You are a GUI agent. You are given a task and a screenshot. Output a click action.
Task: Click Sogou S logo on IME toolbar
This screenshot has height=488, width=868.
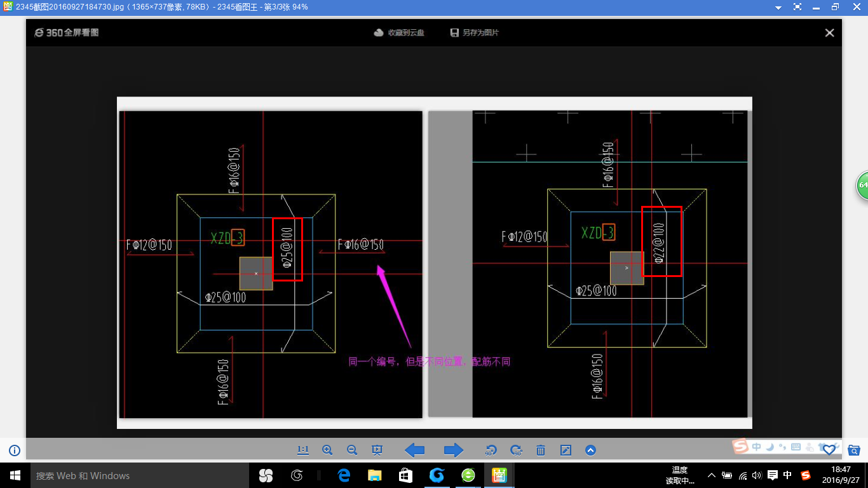(741, 447)
